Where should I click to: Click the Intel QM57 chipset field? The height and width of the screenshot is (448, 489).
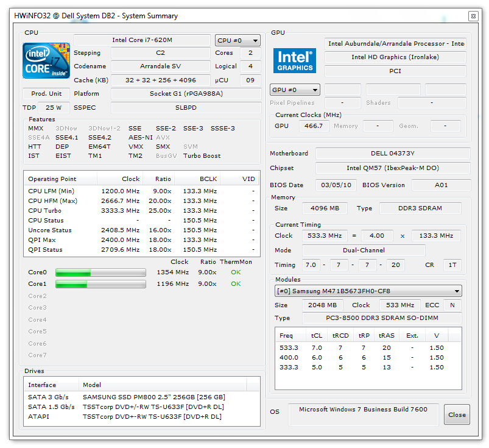[392, 168]
